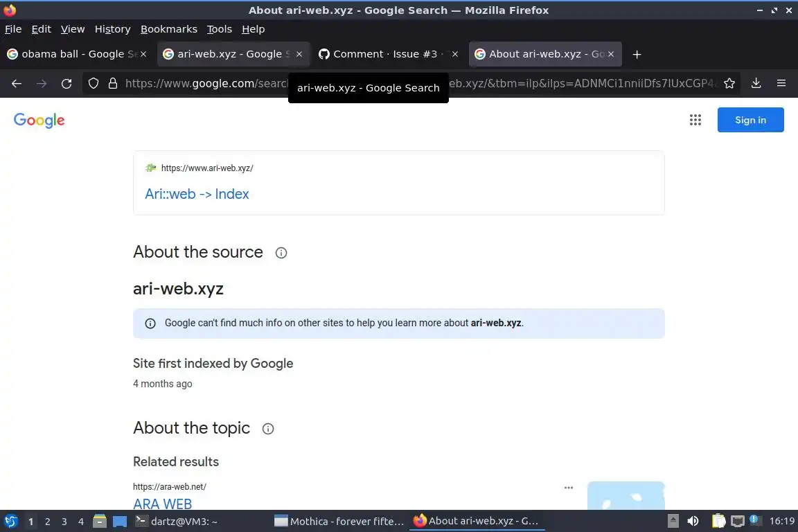Close the 'obama ball' tab

[x=143, y=54]
